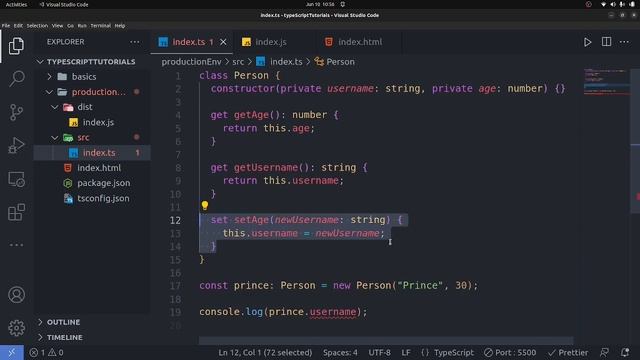Open system tray network icon
640x360 pixels.
click(x=603, y=4)
